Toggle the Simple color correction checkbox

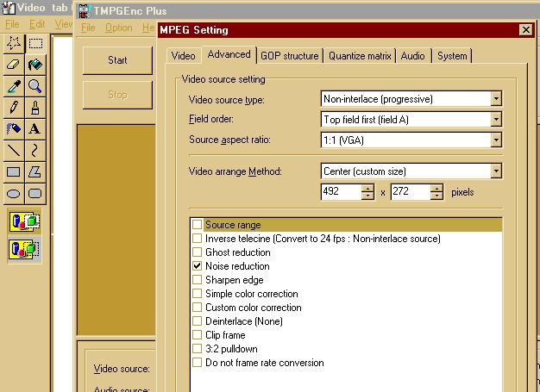[x=197, y=294]
